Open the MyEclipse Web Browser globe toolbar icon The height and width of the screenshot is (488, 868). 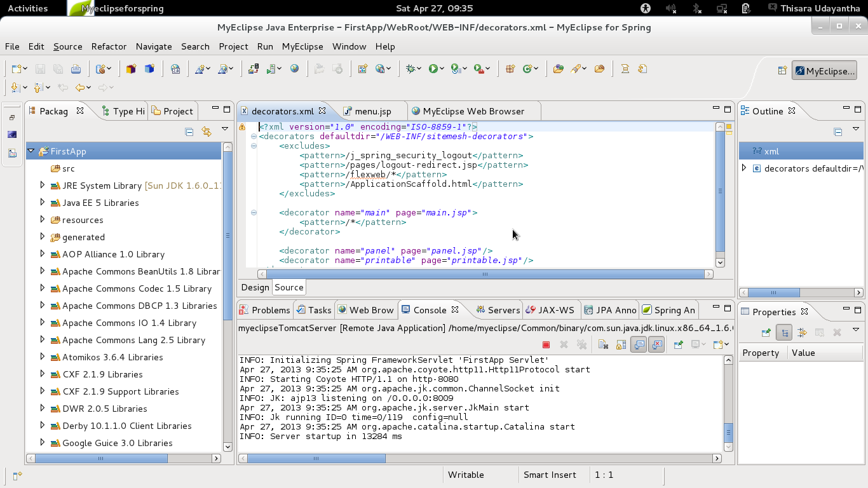tap(294, 68)
